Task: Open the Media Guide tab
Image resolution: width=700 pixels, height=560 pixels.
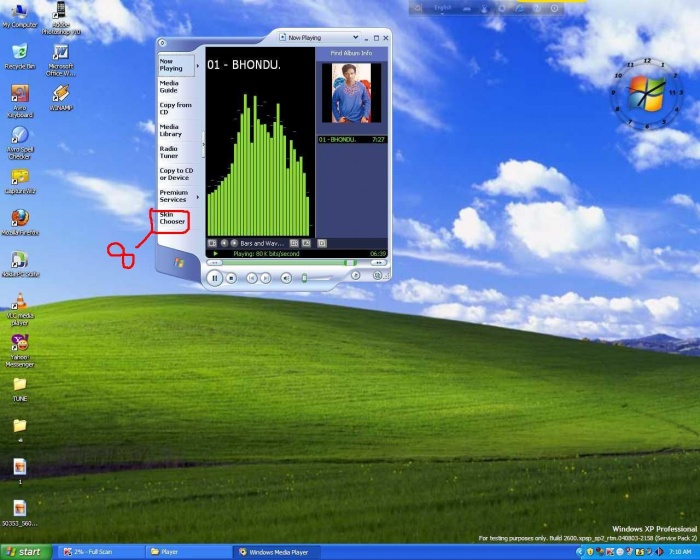Action: tap(169, 87)
